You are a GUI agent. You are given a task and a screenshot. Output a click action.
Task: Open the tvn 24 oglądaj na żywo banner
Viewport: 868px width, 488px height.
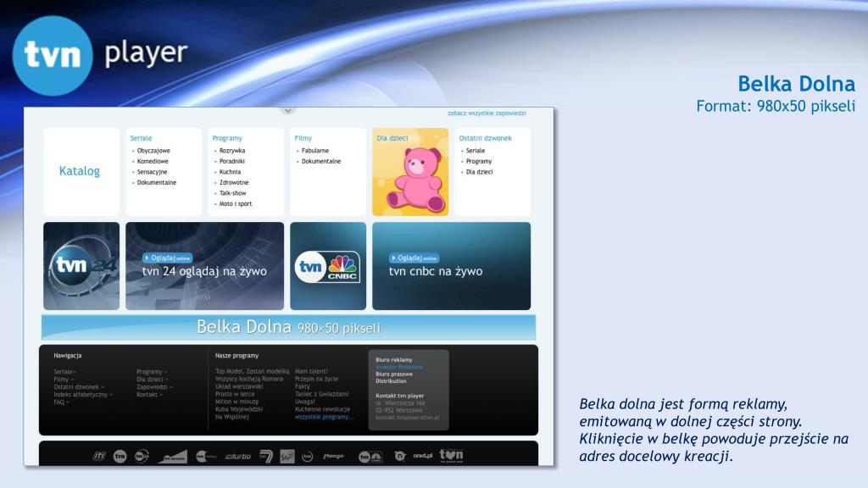(205, 266)
